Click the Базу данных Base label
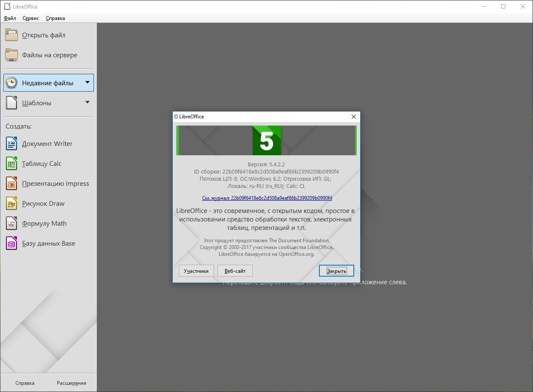Image resolution: width=533 pixels, height=392 pixels. point(48,244)
